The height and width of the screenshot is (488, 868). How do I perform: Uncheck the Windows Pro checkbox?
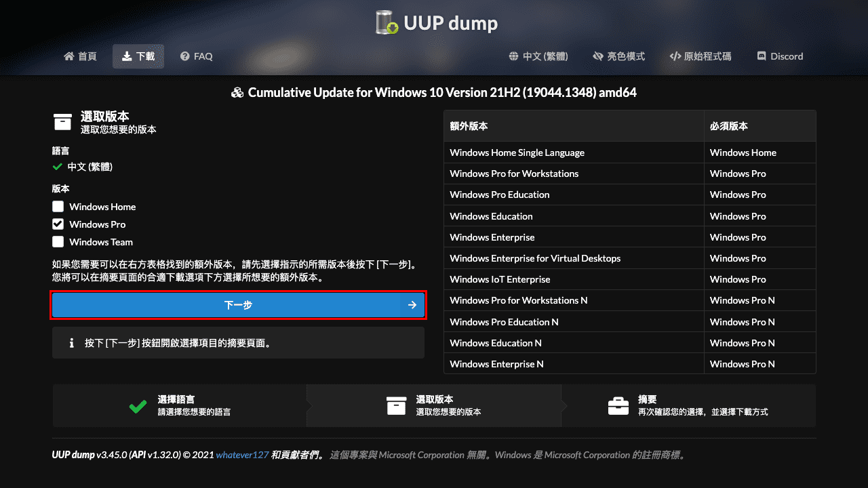[58, 224]
